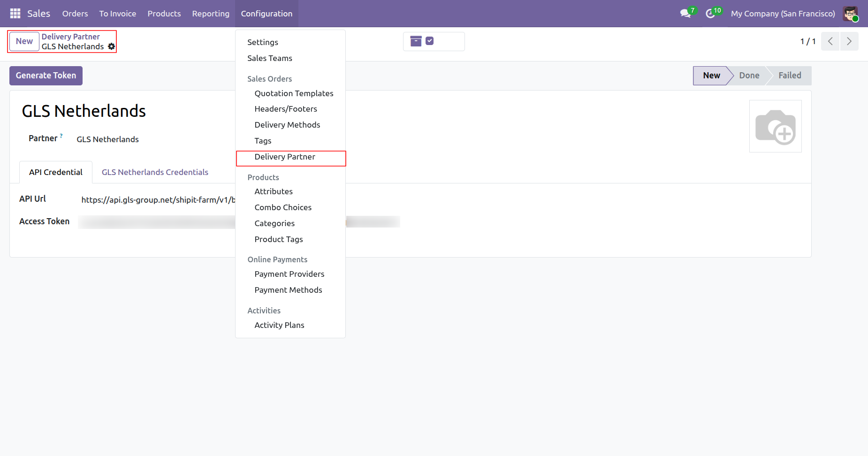This screenshot has width=868, height=456.
Task: Open the Orders menu
Action: pos(75,14)
